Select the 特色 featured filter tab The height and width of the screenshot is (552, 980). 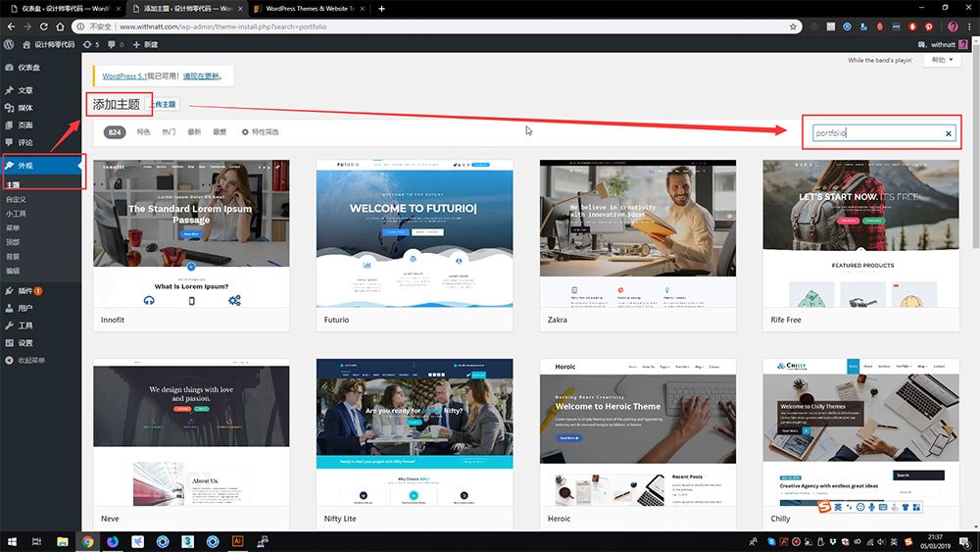(143, 132)
